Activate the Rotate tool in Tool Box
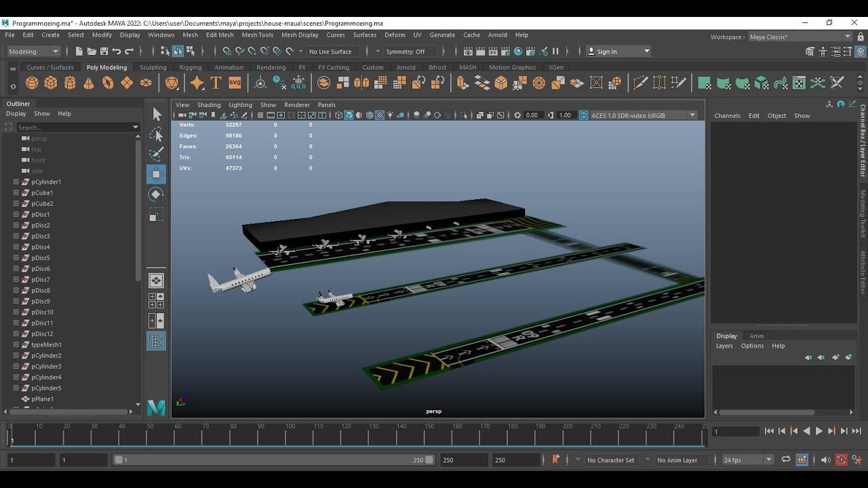 (157, 195)
